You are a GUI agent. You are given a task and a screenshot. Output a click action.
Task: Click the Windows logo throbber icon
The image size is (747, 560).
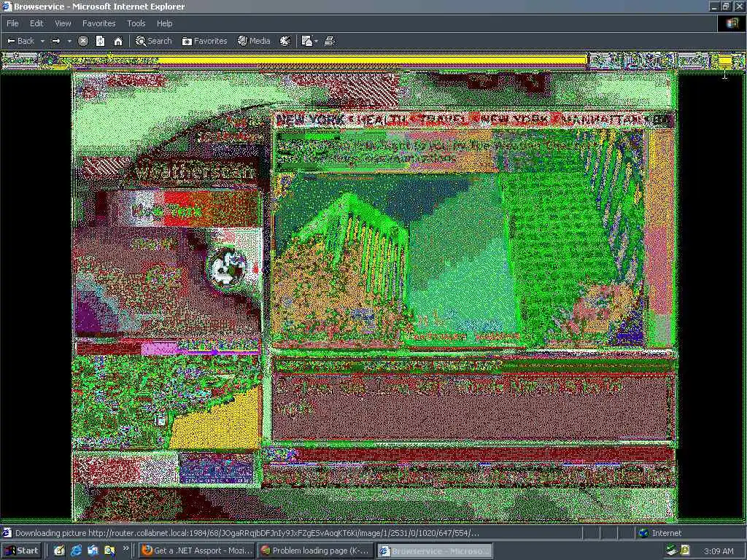[x=732, y=23]
